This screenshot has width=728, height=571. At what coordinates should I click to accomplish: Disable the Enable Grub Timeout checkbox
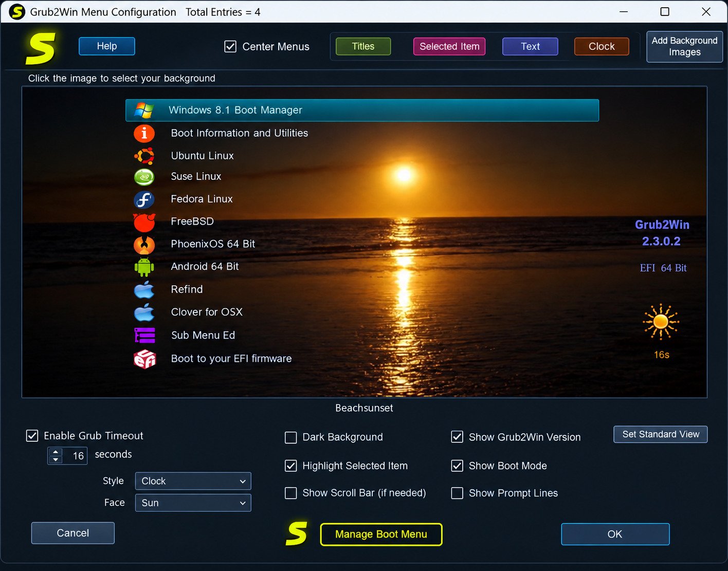(x=32, y=436)
